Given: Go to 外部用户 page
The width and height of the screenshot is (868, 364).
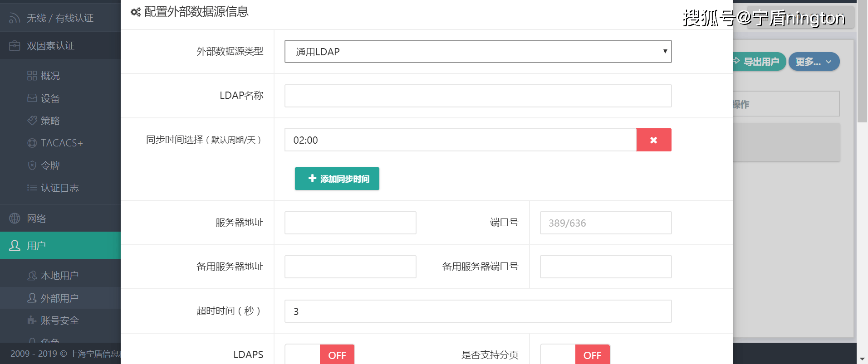Looking at the screenshot, I should tap(60, 298).
